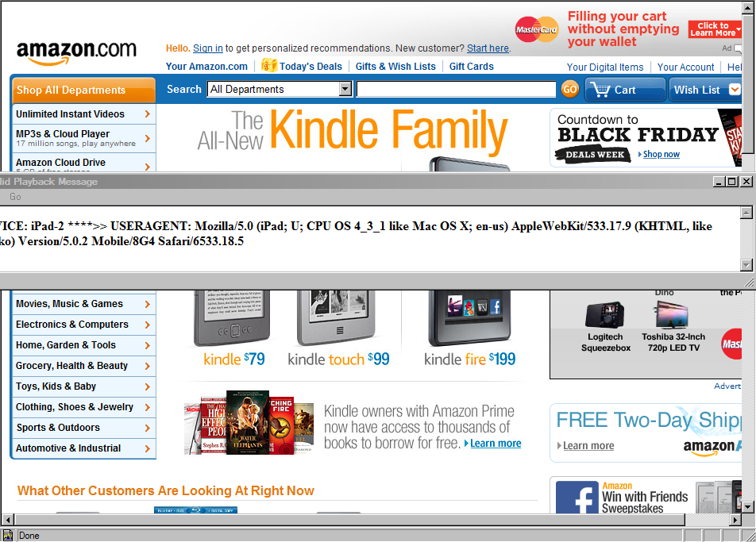
Task: Click the amazon.com logo
Action: [77, 52]
